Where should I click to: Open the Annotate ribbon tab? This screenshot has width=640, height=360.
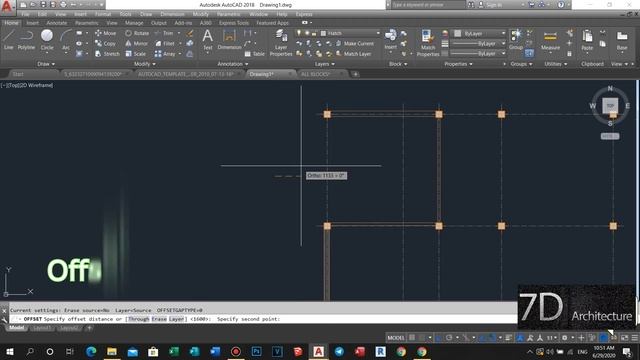(x=57, y=23)
